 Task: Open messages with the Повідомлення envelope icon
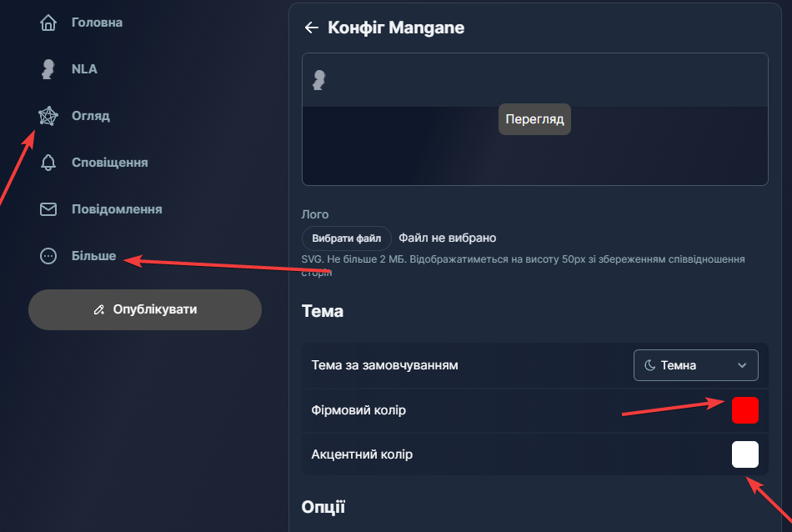(x=47, y=209)
